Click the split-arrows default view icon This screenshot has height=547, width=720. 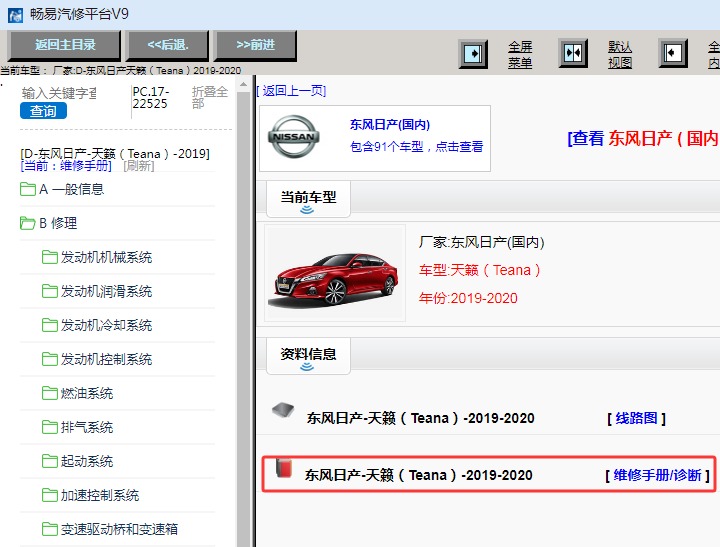tap(573, 53)
